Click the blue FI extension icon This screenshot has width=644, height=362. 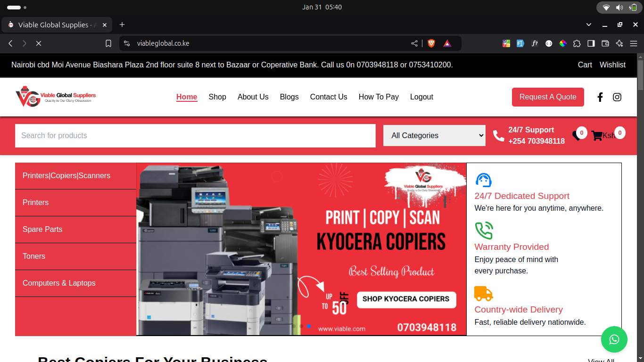(520, 43)
